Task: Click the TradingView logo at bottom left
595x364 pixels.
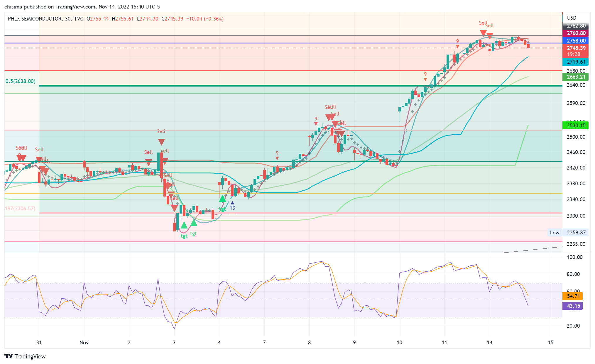Action: tap(25, 356)
